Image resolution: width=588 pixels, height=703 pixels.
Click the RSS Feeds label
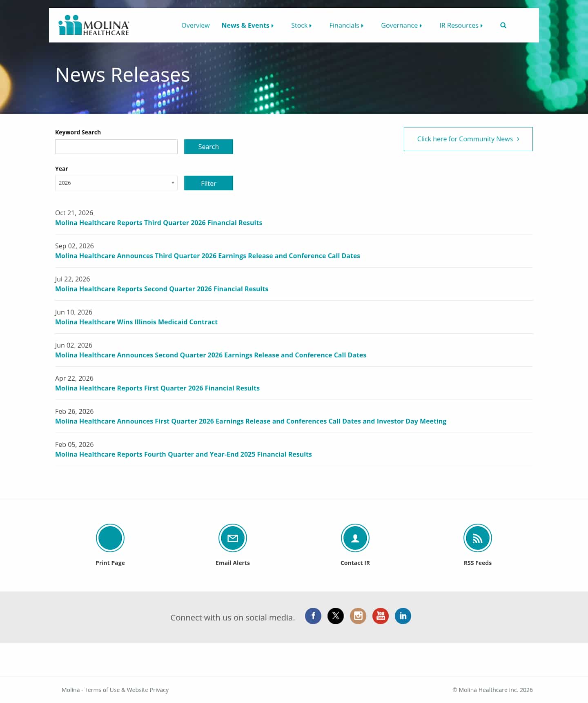point(478,562)
